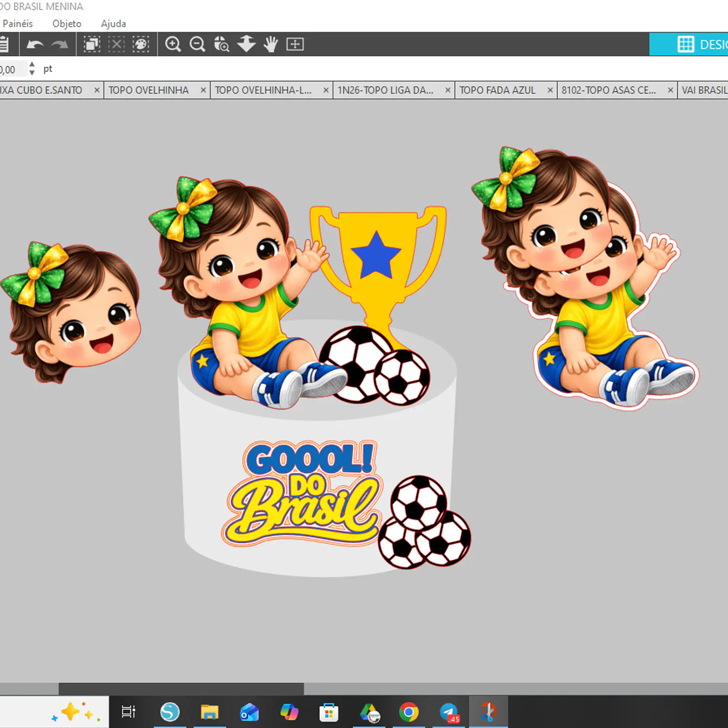The image size is (728, 728).
Task: Switch to the TOPO FADA AZUL tab
Action: tap(497, 90)
